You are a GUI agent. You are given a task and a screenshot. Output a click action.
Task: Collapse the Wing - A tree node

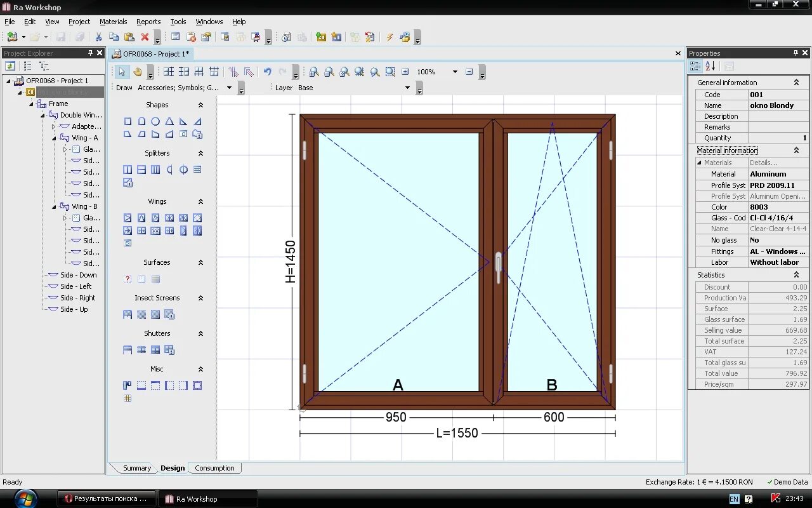tap(54, 138)
